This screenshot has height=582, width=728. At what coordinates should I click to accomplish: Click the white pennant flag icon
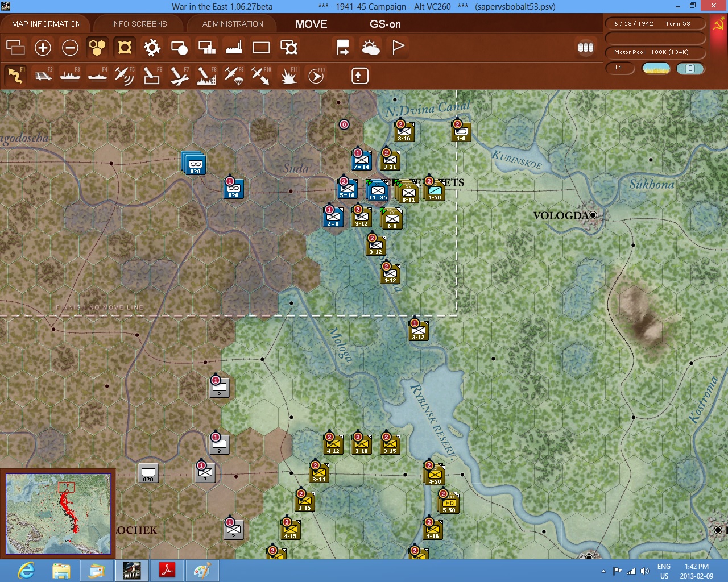click(398, 48)
